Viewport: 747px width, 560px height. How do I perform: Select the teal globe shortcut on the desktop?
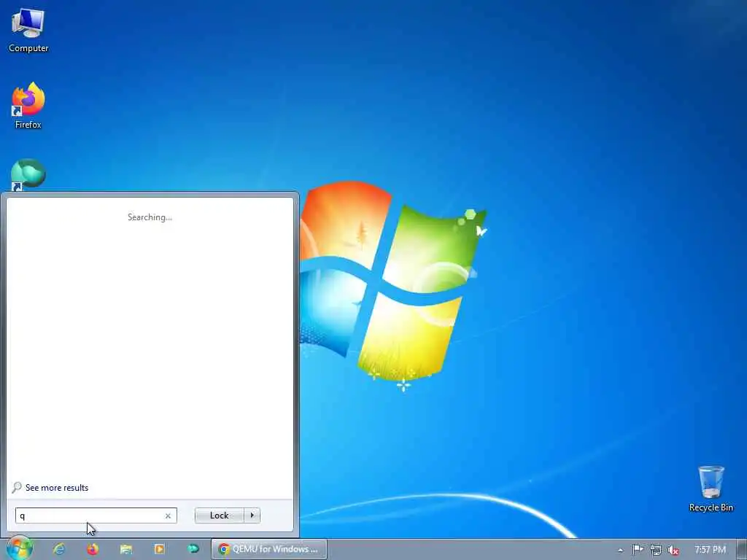pos(28,174)
